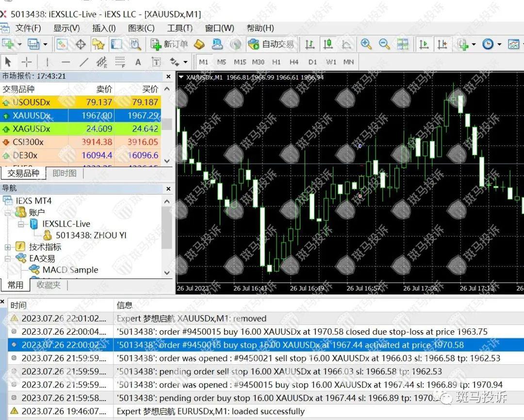This screenshot has width=524, height=420.
Task: Switch chart to line chart
Action: (346, 44)
